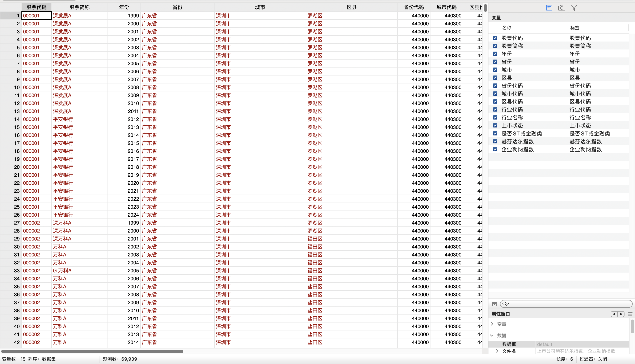The width and height of the screenshot is (635, 364).
Task: Open the funnel Filter icon
Action: 574,8
